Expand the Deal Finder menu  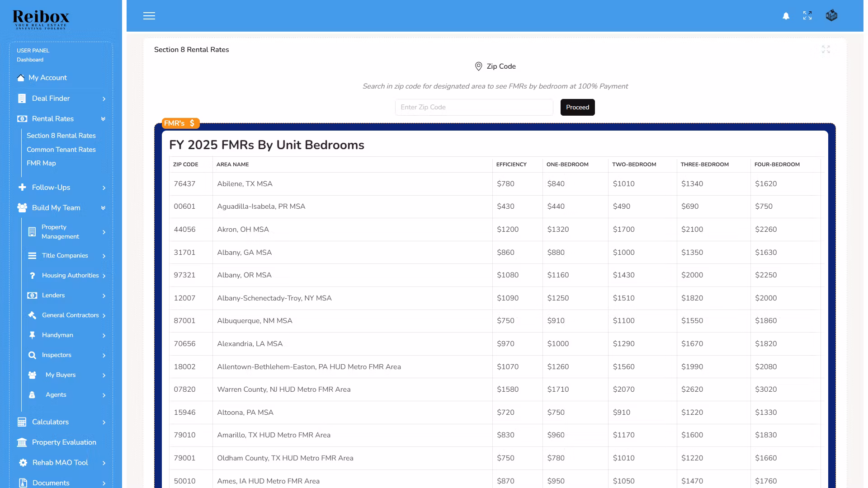[104, 99]
